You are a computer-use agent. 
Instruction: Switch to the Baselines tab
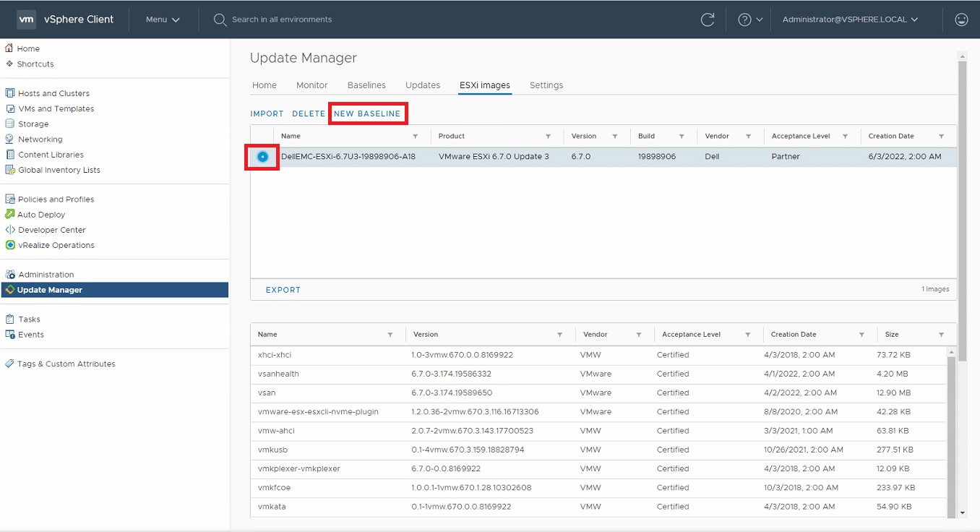[x=366, y=85]
